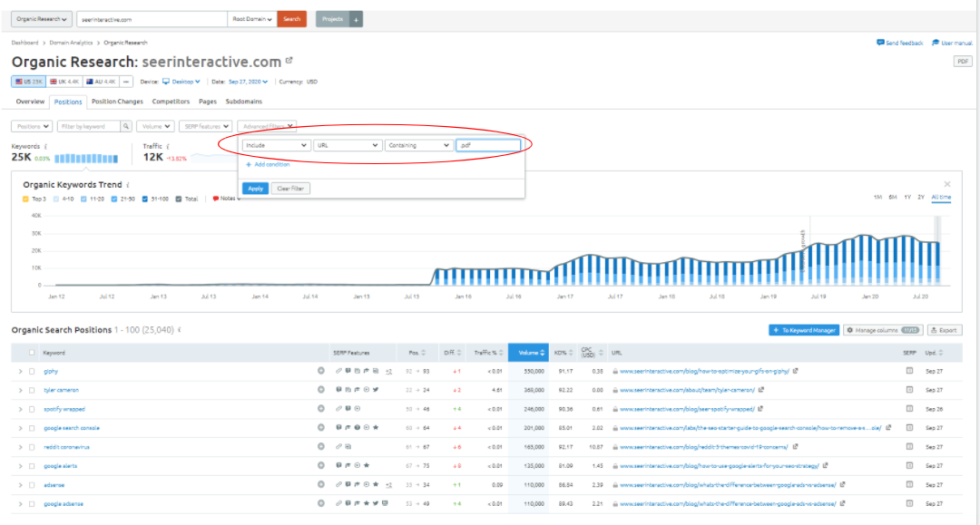Image resolution: width=980 pixels, height=525 pixels.
Task: Click the SERP snapshot icon for giphy row
Action: pyautogui.click(x=910, y=371)
